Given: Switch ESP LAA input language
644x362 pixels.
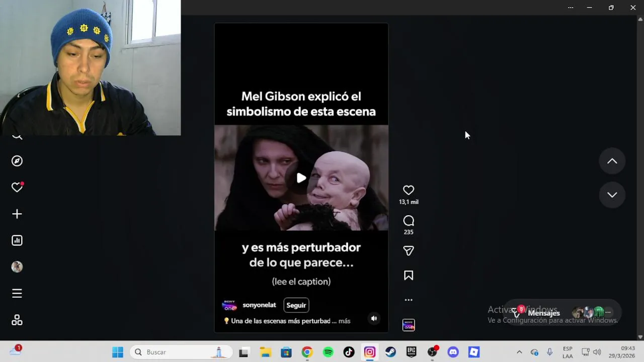Looking at the screenshot, I should point(568,352).
